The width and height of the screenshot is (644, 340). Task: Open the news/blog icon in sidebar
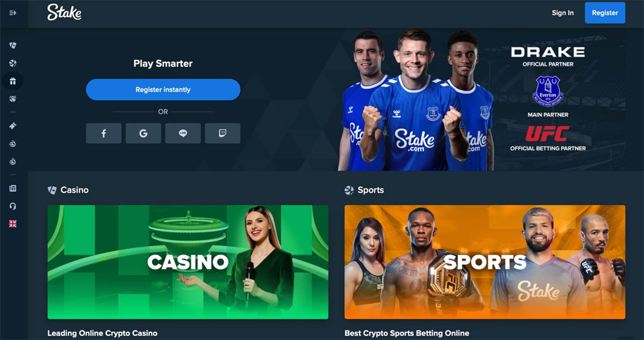click(13, 189)
